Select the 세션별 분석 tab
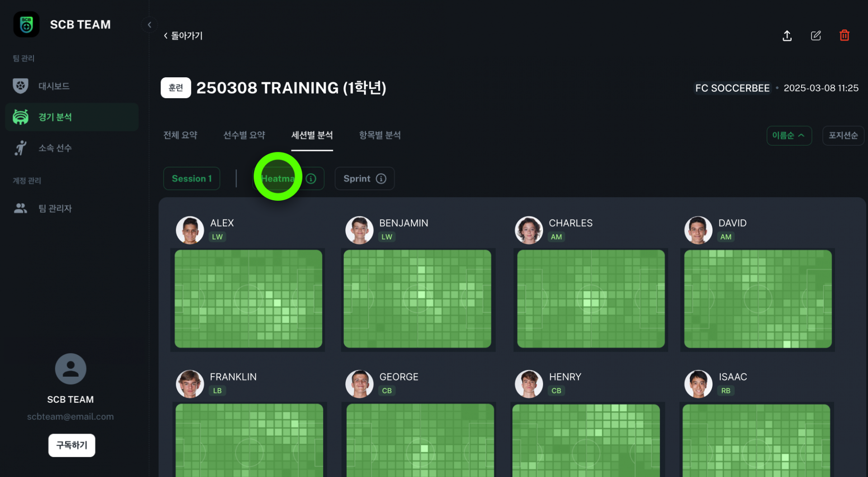This screenshot has width=868, height=477. click(312, 135)
